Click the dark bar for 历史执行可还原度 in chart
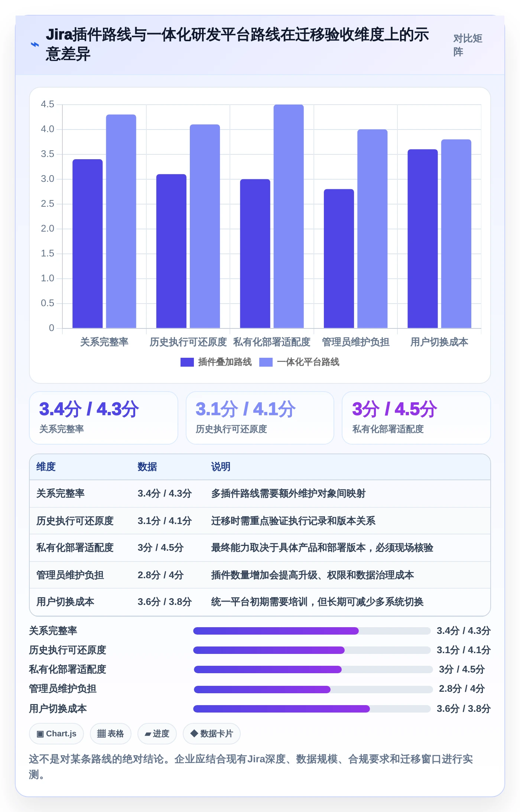 [171, 251]
